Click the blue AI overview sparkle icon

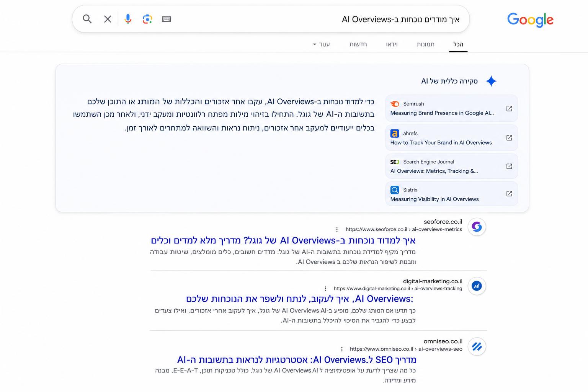[491, 81]
